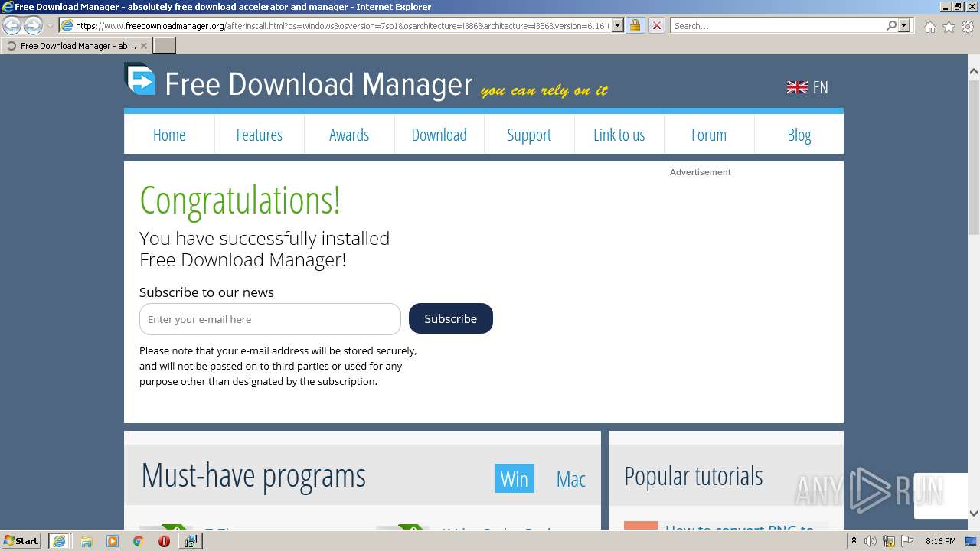The image size is (980, 551).
Task: Open the Download menu item
Action: (x=439, y=135)
